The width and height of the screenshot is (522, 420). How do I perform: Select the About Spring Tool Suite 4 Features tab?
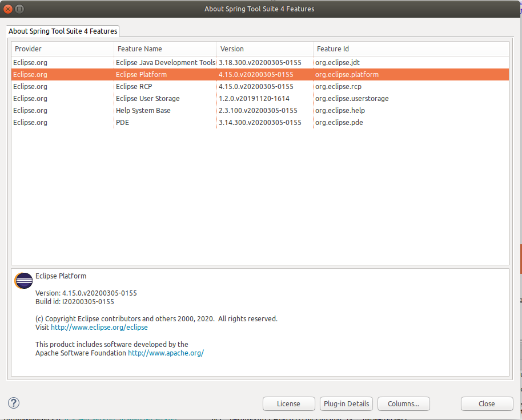(63, 31)
